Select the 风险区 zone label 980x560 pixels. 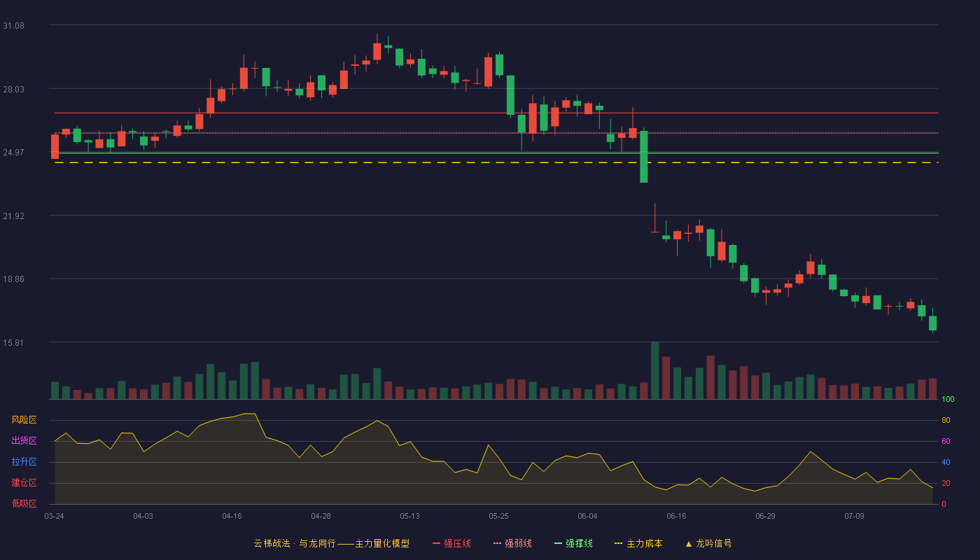click(x=24, y=420)
